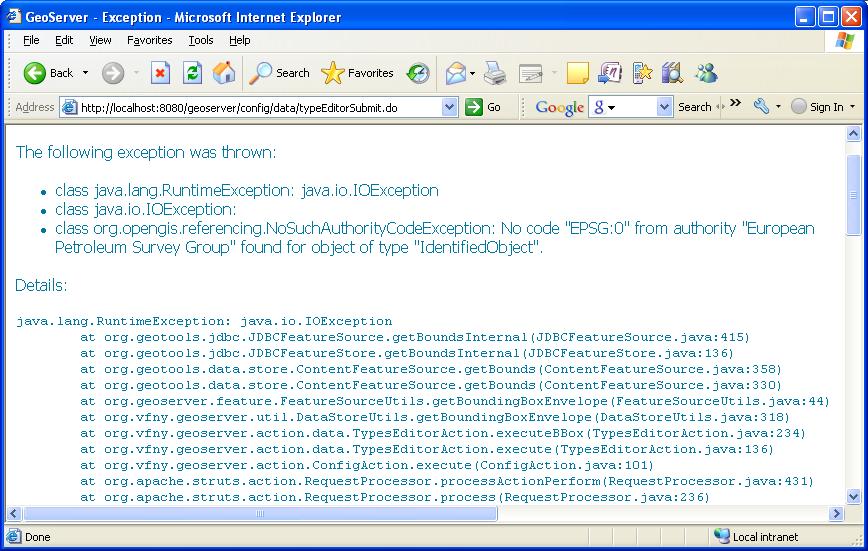Viewport: 868px width, 551px height.
Task: Print the page with printer icon
Action: [495, 73]
